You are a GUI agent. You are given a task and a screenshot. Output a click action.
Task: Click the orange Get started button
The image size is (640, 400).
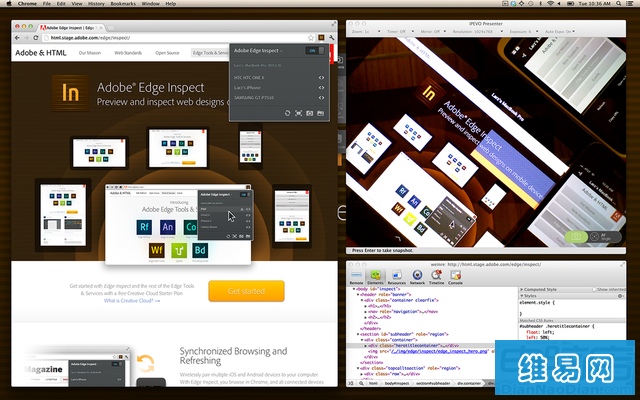click(246, 291)
